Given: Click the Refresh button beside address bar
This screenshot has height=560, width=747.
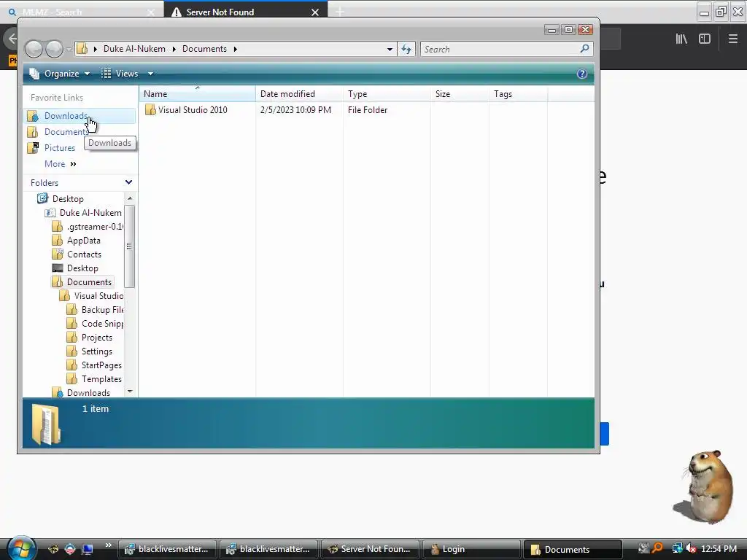Looking at the screenshot, I should (x=406, y=49).
